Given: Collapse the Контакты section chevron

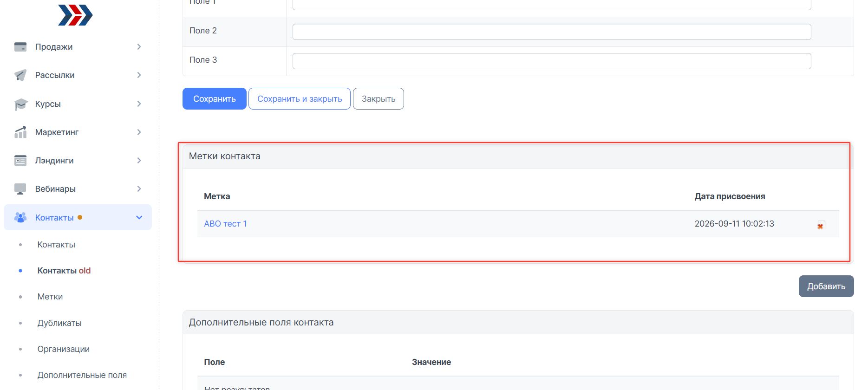Looking at the screenshot, I should [x=139, y=217].
